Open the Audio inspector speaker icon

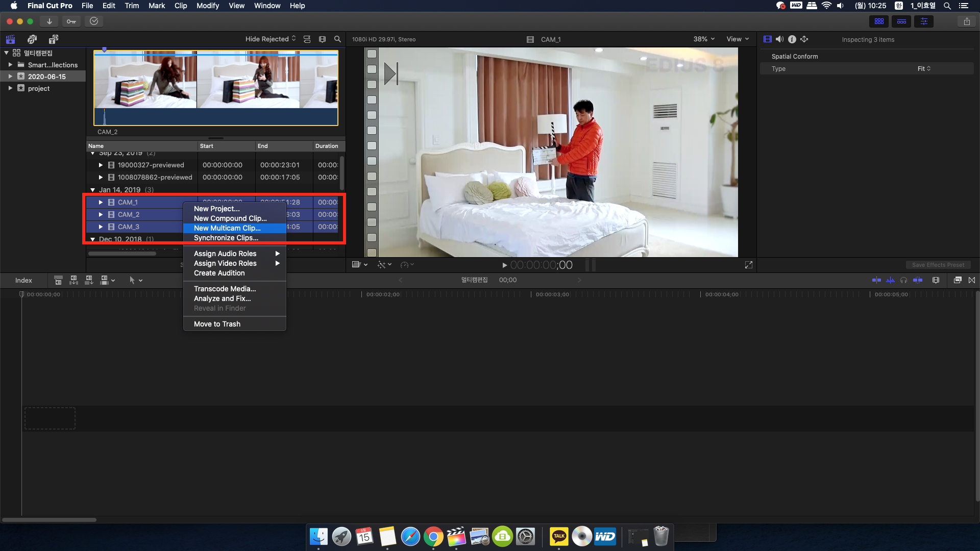(x=779, y=39)
